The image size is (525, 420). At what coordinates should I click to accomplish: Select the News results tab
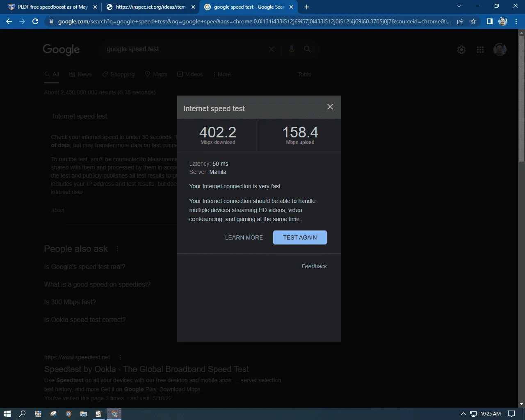point(80,74)
